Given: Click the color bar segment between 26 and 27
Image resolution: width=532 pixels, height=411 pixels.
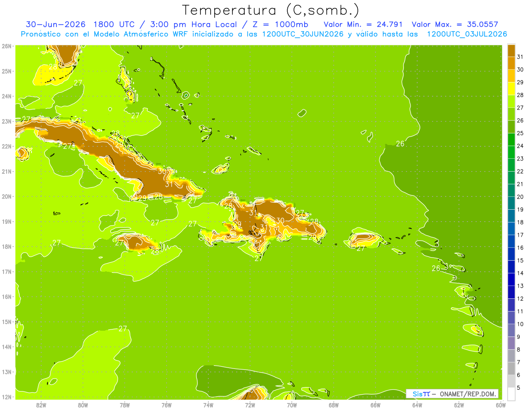Looking at the screenshot, I should (x=511, y=114).
